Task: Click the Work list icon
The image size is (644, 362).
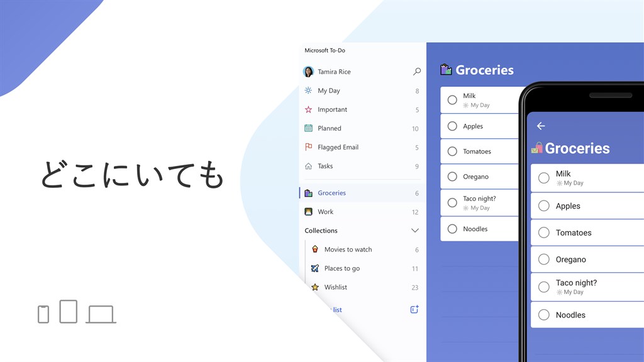Action: point(308,212)
